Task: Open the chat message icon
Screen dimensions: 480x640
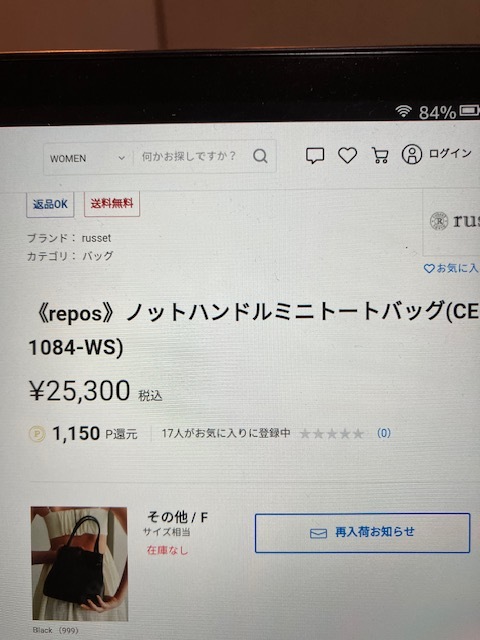Action: coord(315,156)
